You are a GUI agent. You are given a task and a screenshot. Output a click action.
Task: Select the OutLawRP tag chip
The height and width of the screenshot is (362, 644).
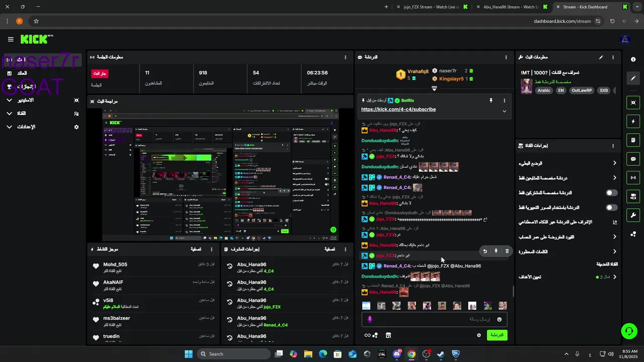581,90
